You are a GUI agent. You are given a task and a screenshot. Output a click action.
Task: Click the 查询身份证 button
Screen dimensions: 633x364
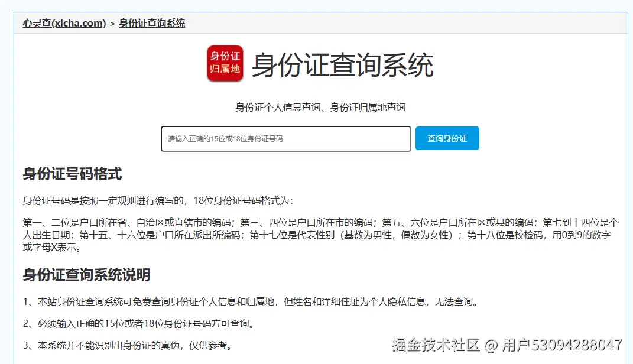click(x=447, y=138)
